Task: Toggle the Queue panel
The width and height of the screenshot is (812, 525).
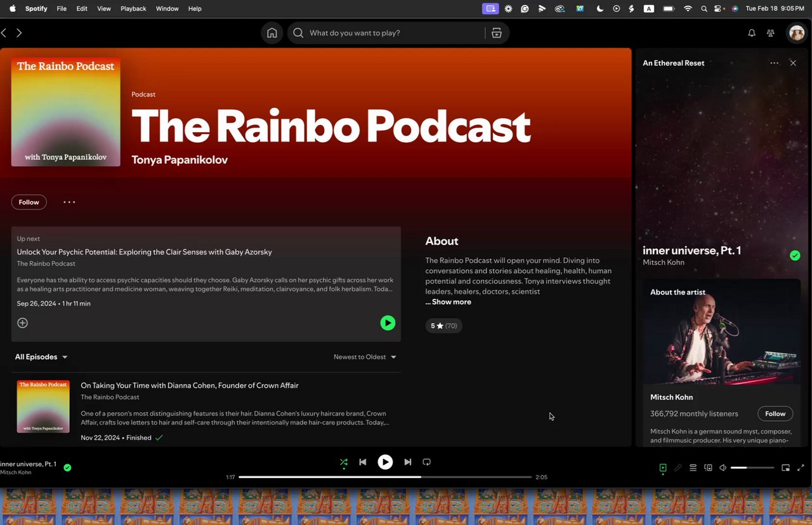Action: coord(693,468)
